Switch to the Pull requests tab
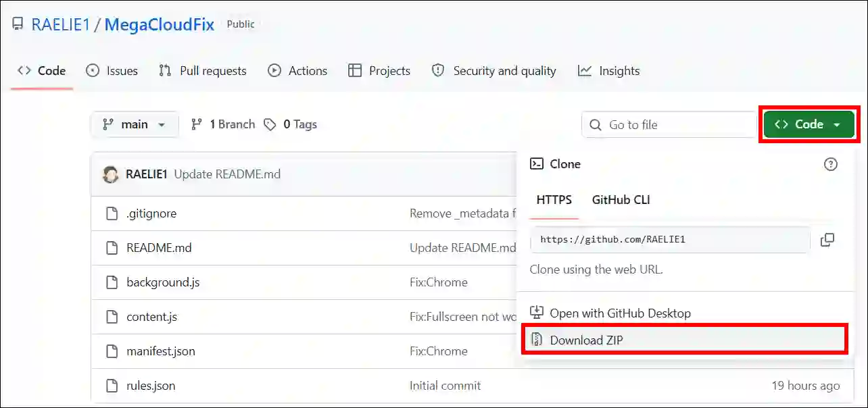This screenshot has width=868, height=408. click(202, 70)
